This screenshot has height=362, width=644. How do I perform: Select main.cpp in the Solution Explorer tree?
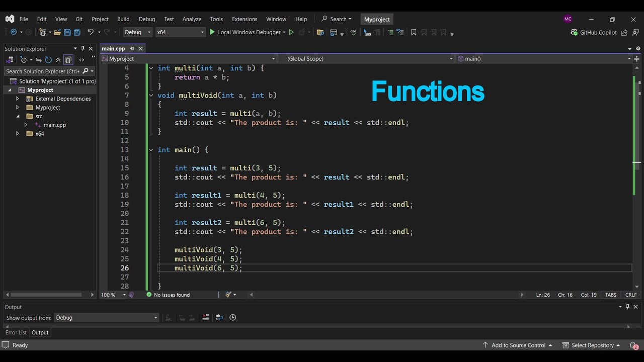[54, 125]
